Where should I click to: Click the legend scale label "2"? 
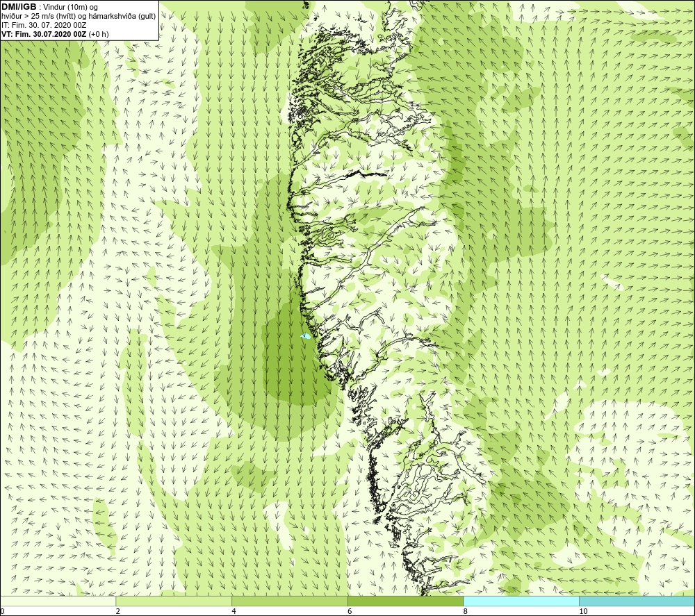118,611
